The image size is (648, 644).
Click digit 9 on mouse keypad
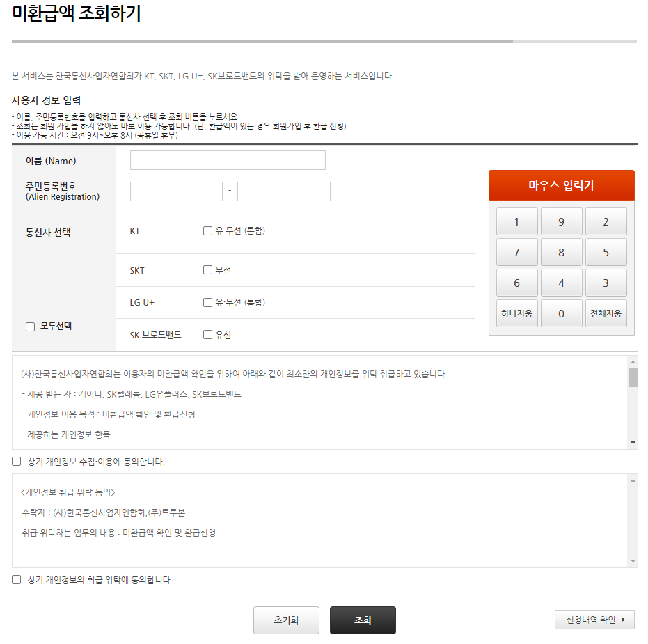pyautogui.click(x=561, y=222)
